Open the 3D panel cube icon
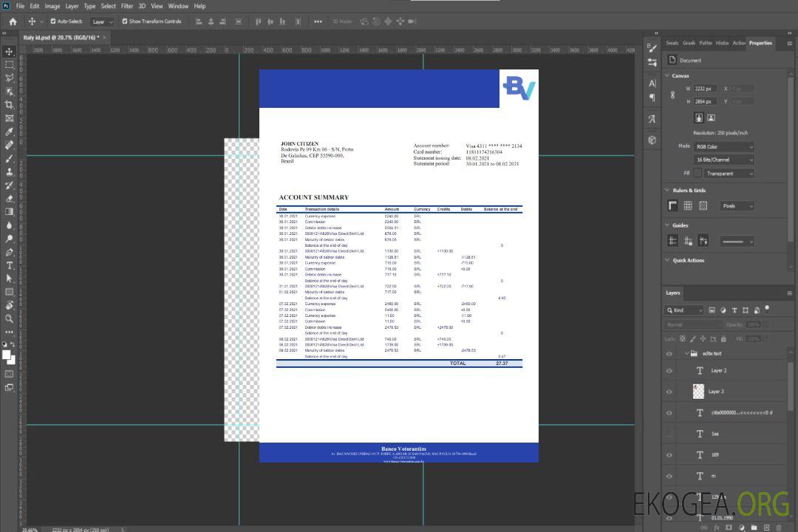The height and width of the screenshot is (532, 798). pos(652,140)
